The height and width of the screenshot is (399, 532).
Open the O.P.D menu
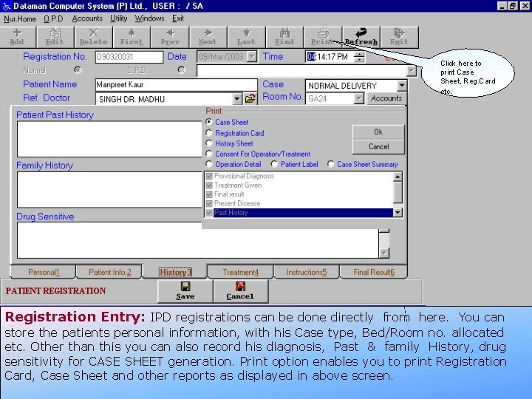pos(53,18)
